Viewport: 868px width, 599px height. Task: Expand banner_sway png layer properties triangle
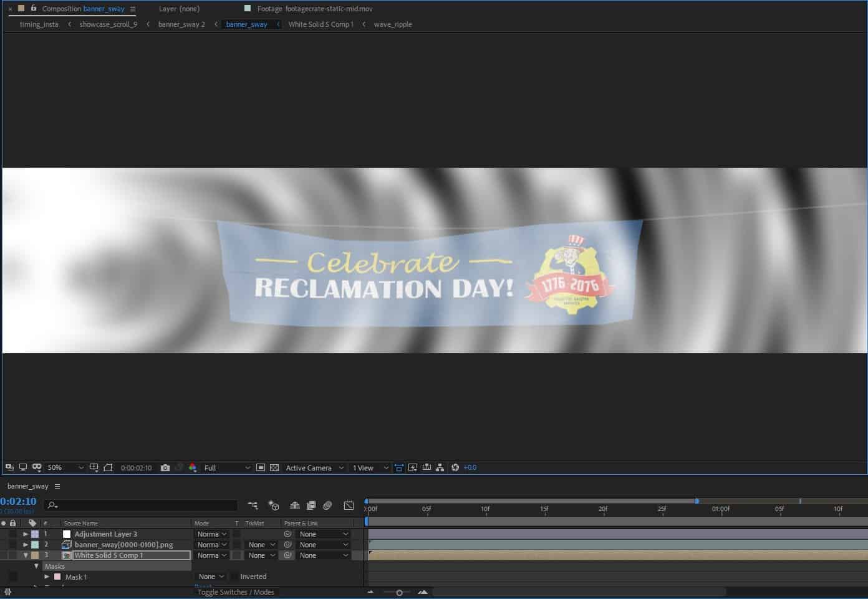pyautogui.click(x=26, y=545)
